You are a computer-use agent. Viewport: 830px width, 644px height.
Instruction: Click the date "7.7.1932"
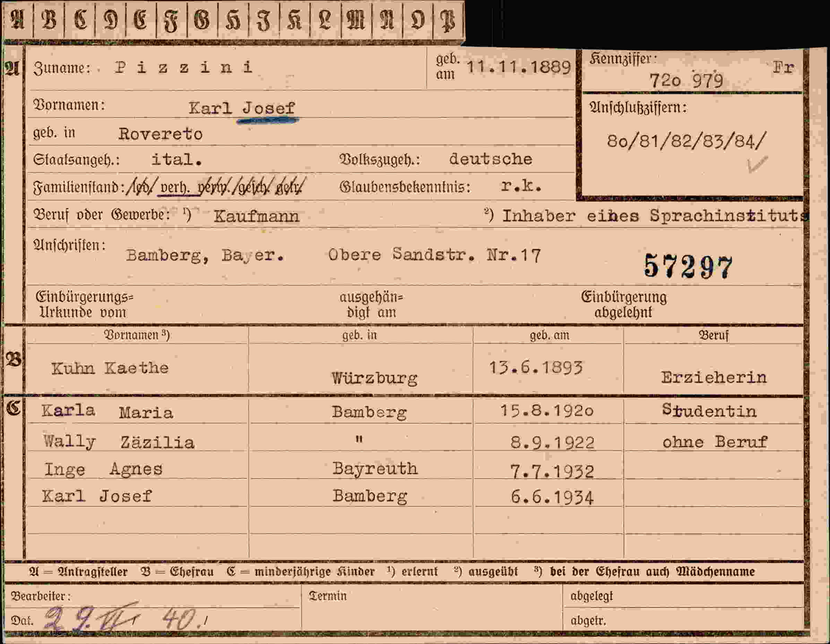(552, 472)
